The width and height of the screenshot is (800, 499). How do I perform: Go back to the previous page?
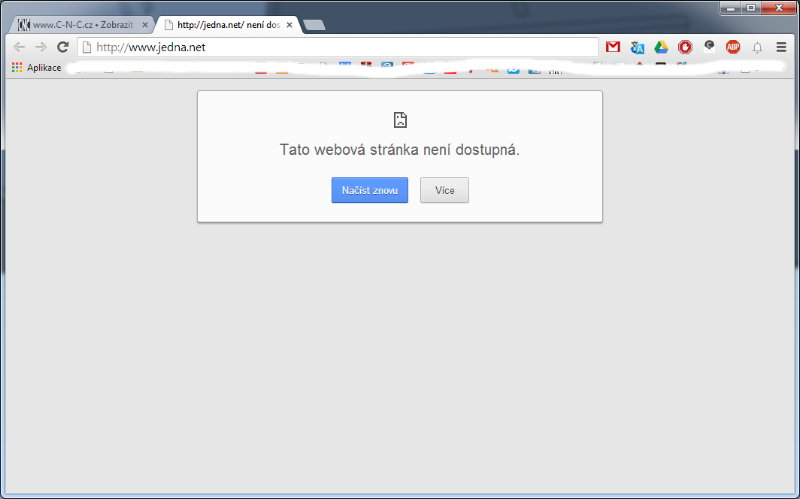pyautogui.click(x=20, y=47)
